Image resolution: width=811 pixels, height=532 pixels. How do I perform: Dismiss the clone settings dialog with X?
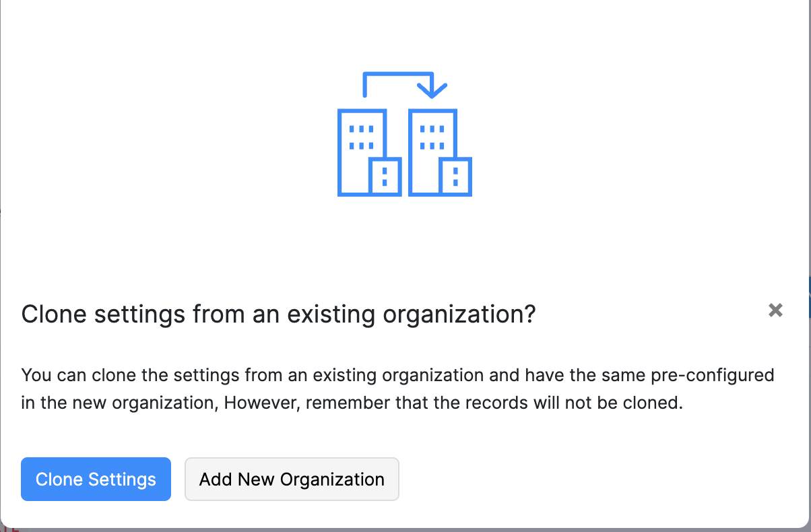coord(775,310)
